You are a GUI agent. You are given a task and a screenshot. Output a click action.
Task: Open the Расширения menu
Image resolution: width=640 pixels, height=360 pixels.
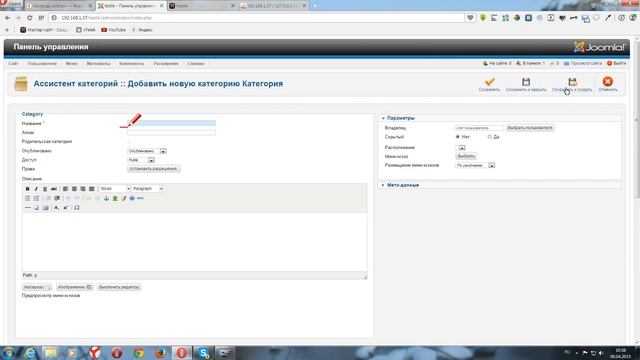tap(166, 64)
